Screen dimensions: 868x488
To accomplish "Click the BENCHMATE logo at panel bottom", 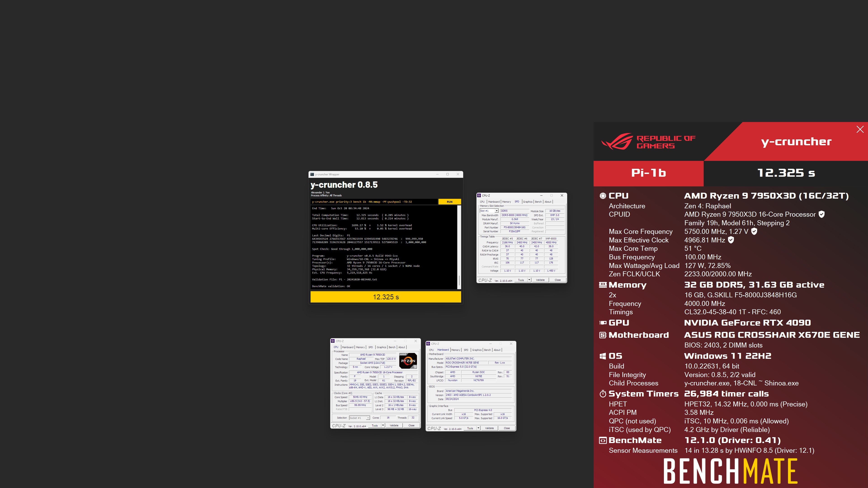I will (x=731, y=471).
